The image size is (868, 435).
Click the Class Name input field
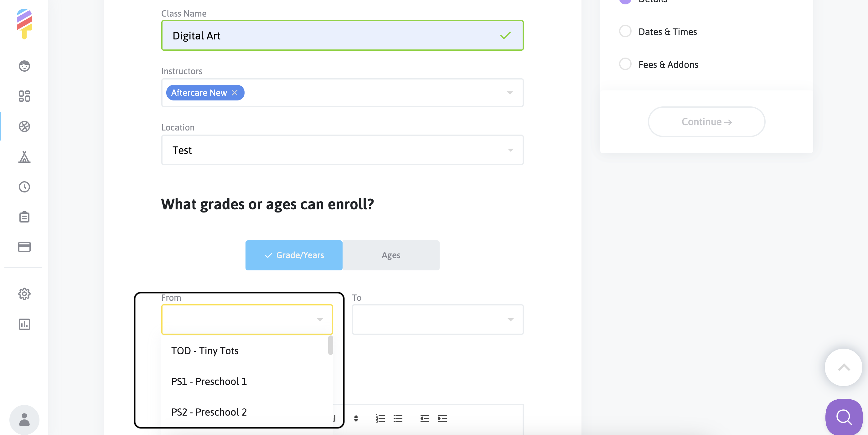(333, 36)
